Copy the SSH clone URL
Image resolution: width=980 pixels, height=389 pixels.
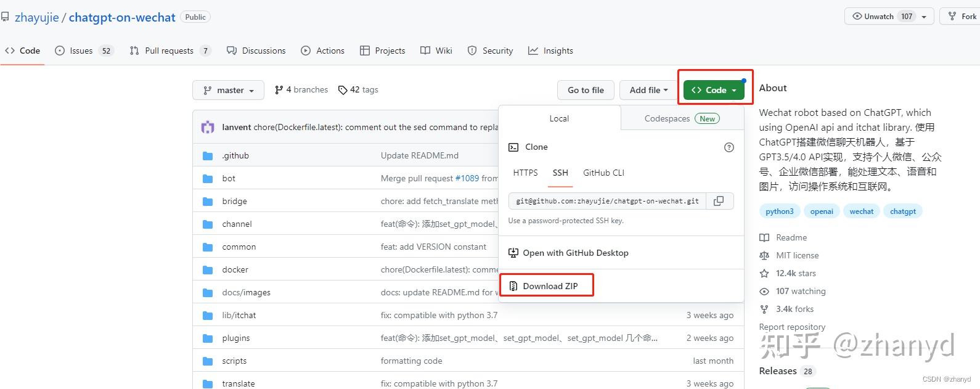719,201
